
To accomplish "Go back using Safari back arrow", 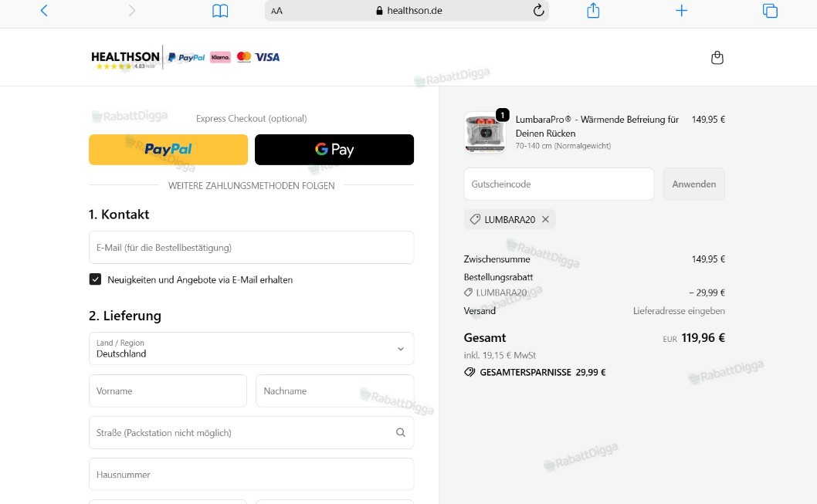I will pyautogui.click(x=44, y=10).
